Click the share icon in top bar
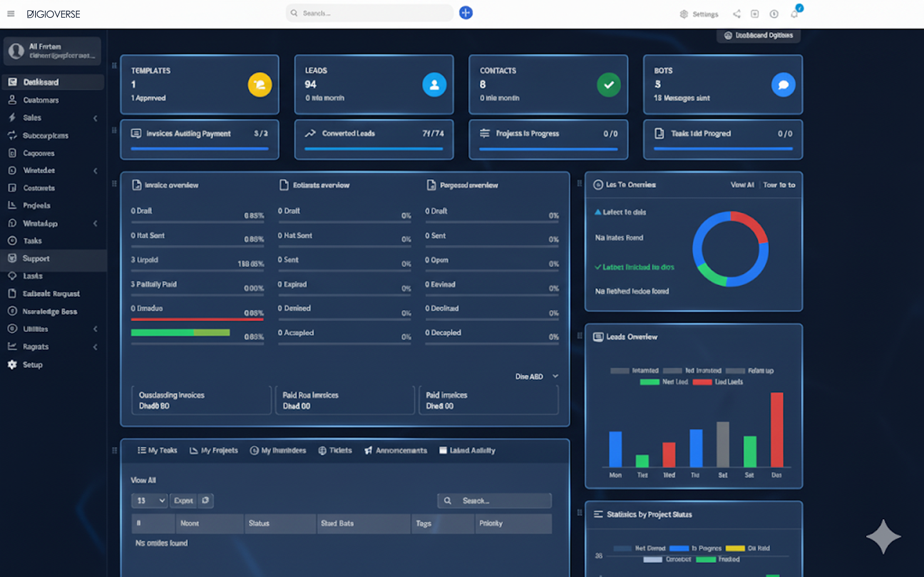 [737, 14]
